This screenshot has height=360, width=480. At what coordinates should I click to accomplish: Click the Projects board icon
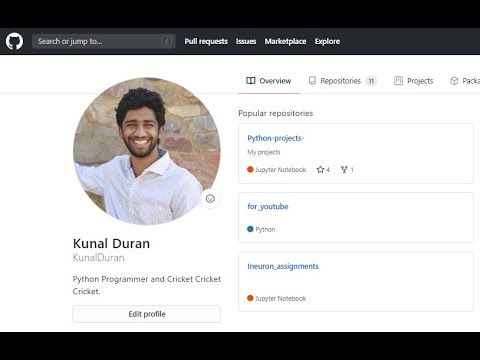398,81
